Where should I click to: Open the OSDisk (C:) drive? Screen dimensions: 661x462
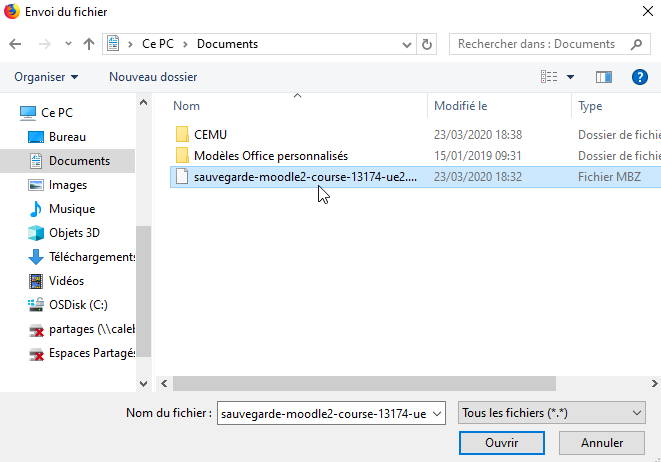(x=78, y=305)
